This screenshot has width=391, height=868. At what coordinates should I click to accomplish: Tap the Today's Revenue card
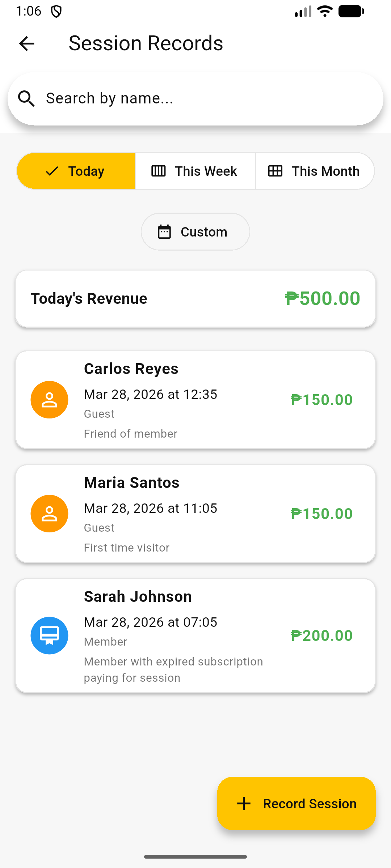195,299
